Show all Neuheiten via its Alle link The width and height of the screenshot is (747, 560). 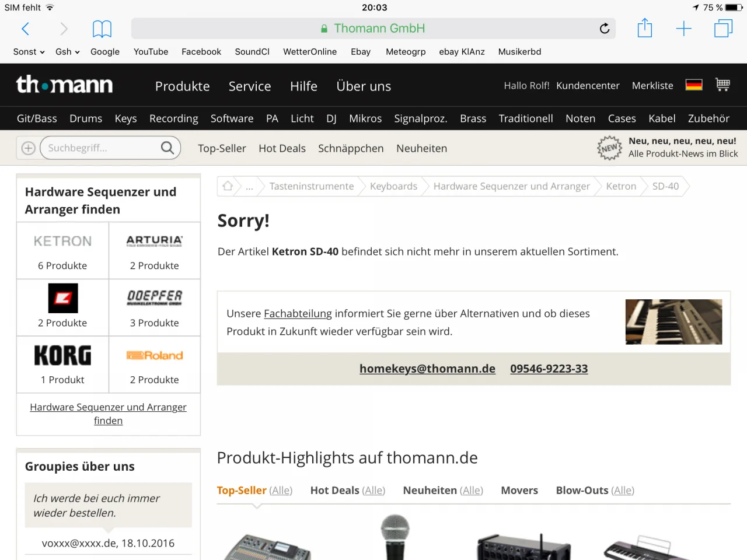click(x=472, y=491)
